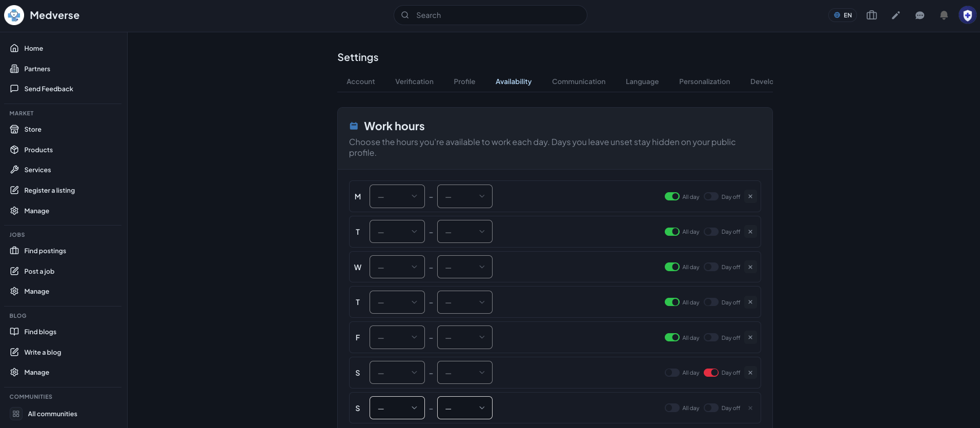Viewport: 980px width, 428px height.
Task: Open Wednesday end time dropdown
Action: pyautogui.click(x=465, y=267)
